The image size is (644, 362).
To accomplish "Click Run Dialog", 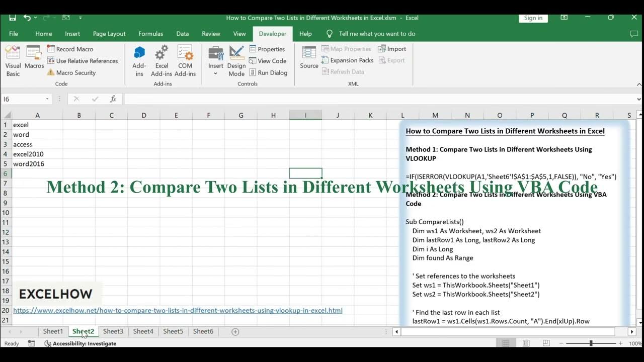I will (268, 72).
